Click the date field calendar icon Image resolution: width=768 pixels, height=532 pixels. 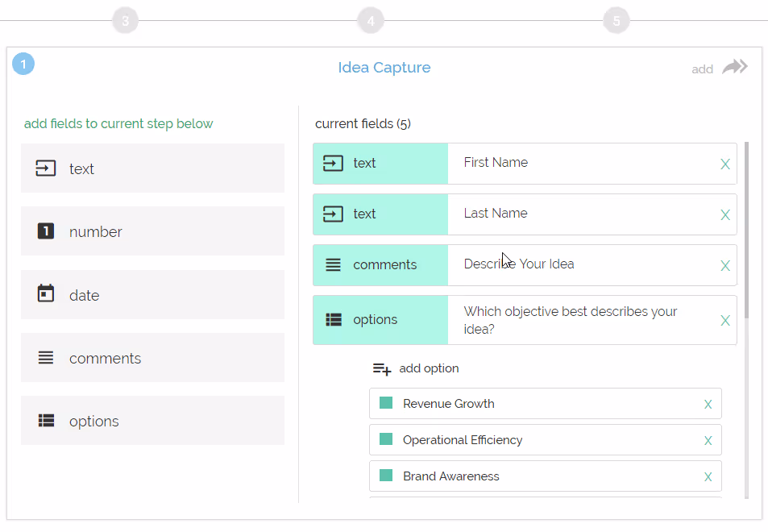click(x=46, y=294)
